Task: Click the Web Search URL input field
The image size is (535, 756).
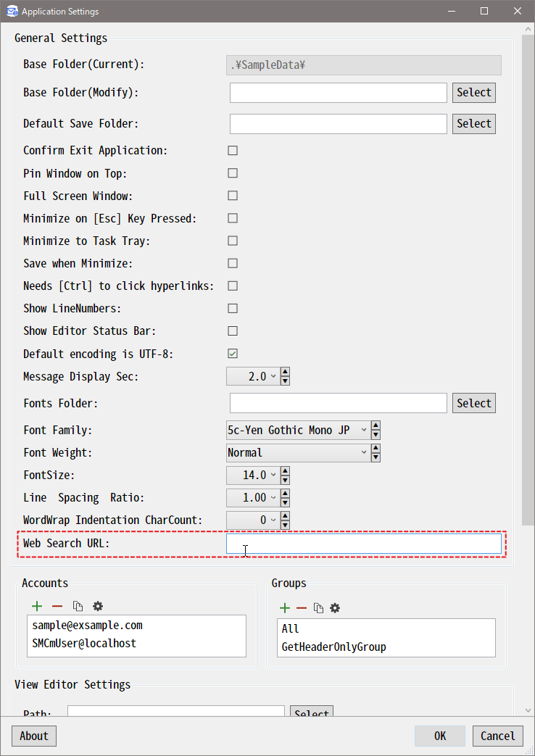Action: pyautogui.click(x=364, y=544)
